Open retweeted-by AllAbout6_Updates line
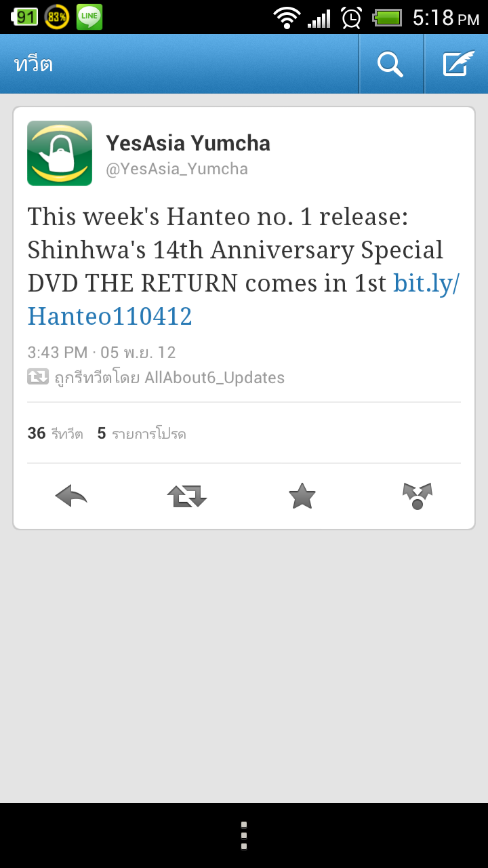 point(156,377)
